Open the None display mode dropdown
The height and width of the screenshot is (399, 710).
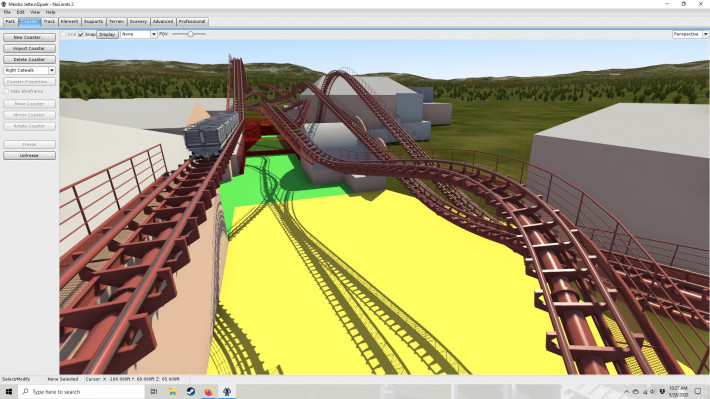click(139, 34)
